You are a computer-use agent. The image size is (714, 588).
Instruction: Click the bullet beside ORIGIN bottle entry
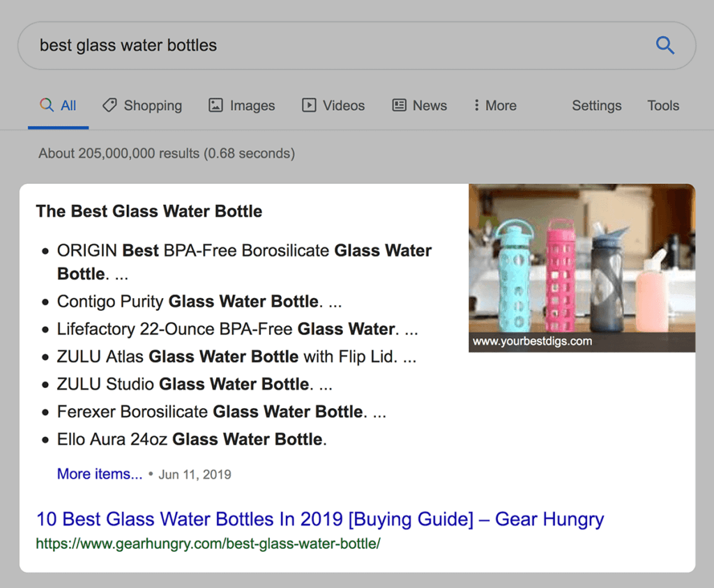click(x=45, y=251)
